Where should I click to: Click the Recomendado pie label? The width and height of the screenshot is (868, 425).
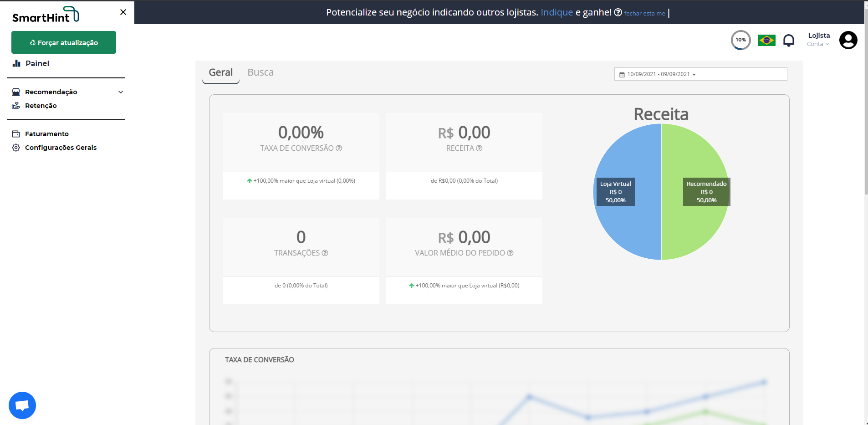pyautogui.click(x=707, y=192)
